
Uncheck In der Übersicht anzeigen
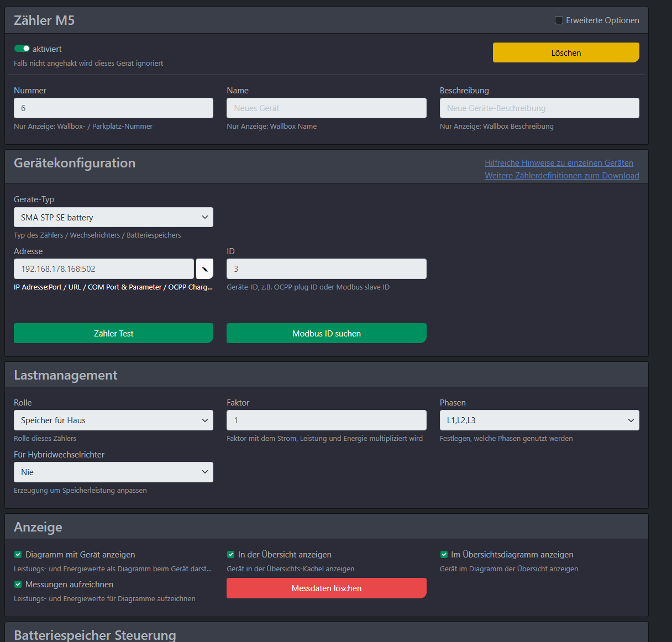[x=231, y=555]
